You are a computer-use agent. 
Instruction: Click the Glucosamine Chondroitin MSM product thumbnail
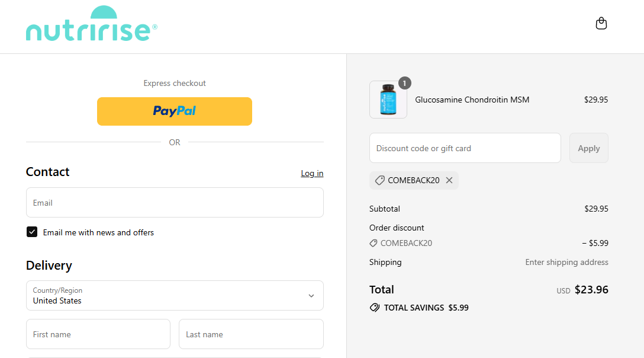388,100
